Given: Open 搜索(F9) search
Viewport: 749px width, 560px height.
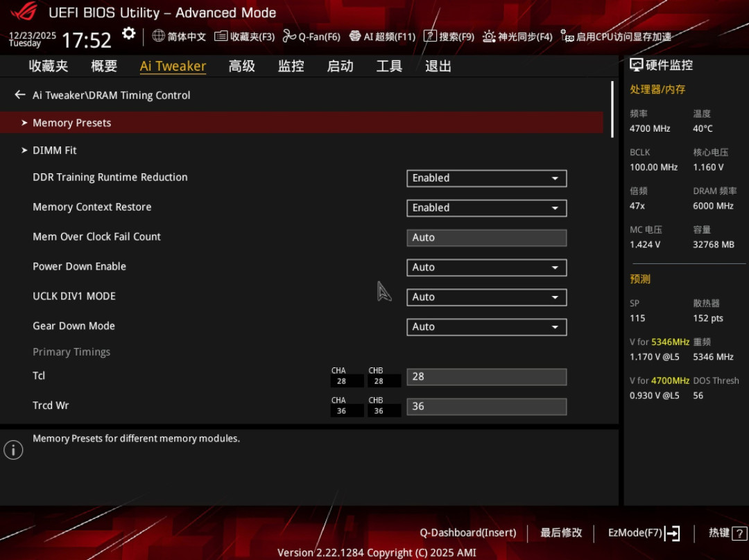Looking at the screenshot, I should 449,36.
